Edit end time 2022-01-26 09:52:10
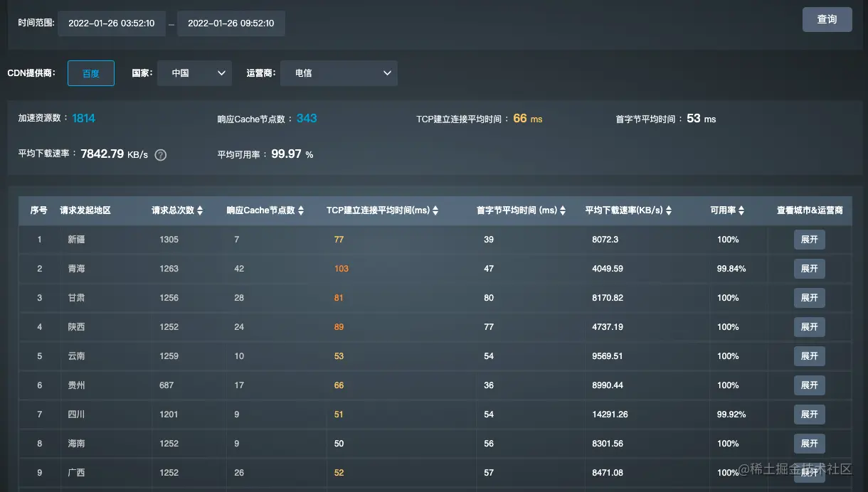This screenshot has height=492, width=868. [231, 23]
